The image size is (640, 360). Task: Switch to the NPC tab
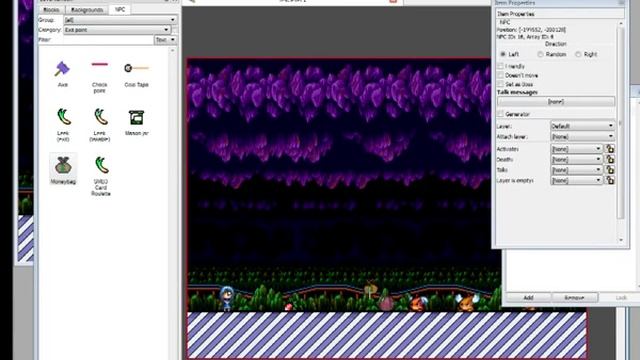[120, 9]
